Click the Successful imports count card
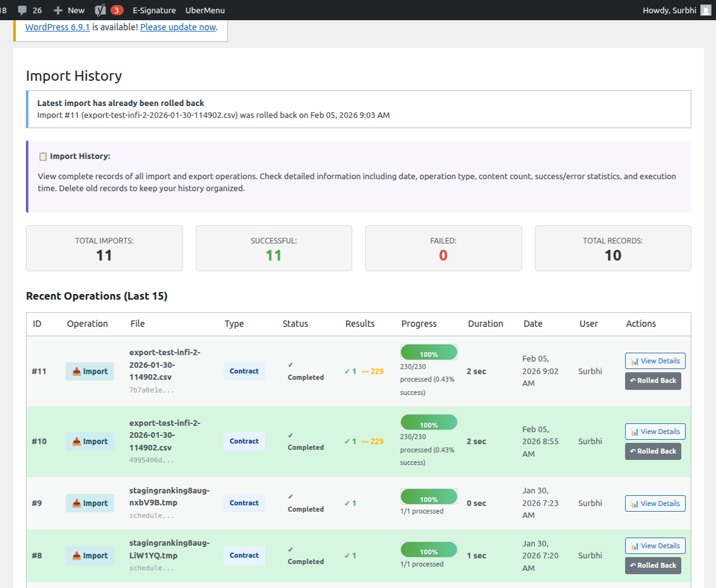The width and height of the screenshot is (716, 588). point(274,248)
